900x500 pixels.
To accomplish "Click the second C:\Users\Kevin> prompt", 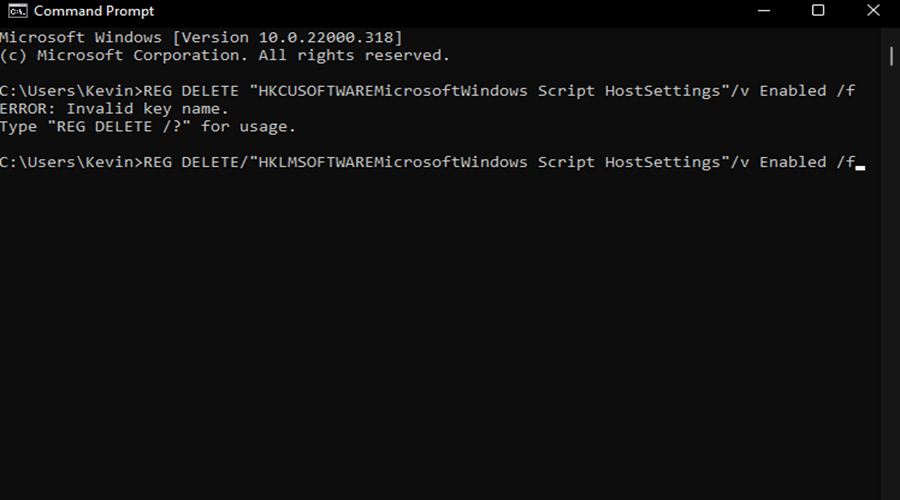I will click(x=71, y=162).
